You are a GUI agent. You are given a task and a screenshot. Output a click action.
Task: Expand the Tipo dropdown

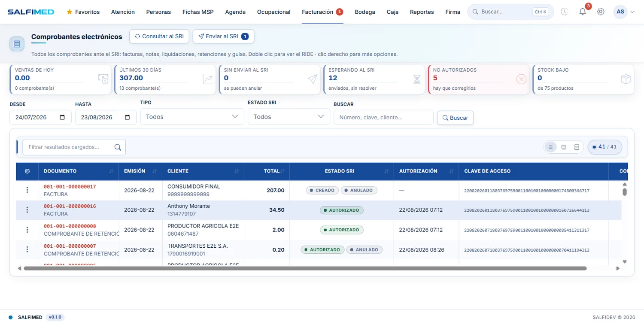coord(192,116)
